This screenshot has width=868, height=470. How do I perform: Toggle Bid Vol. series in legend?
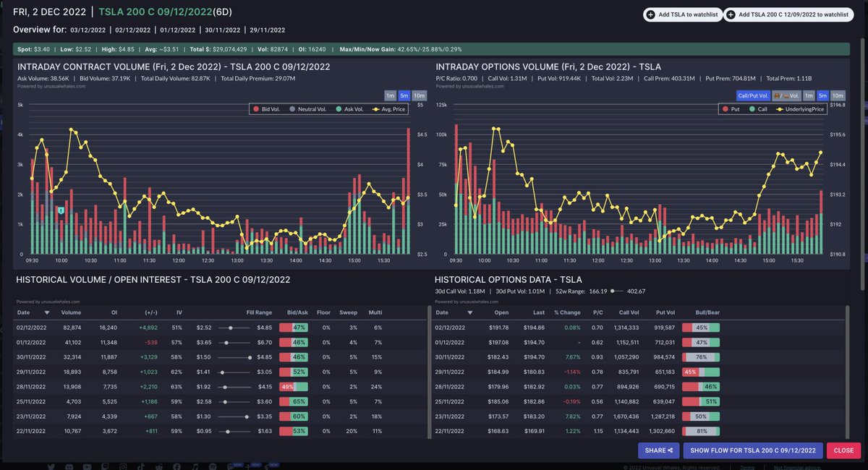point(267,109)
